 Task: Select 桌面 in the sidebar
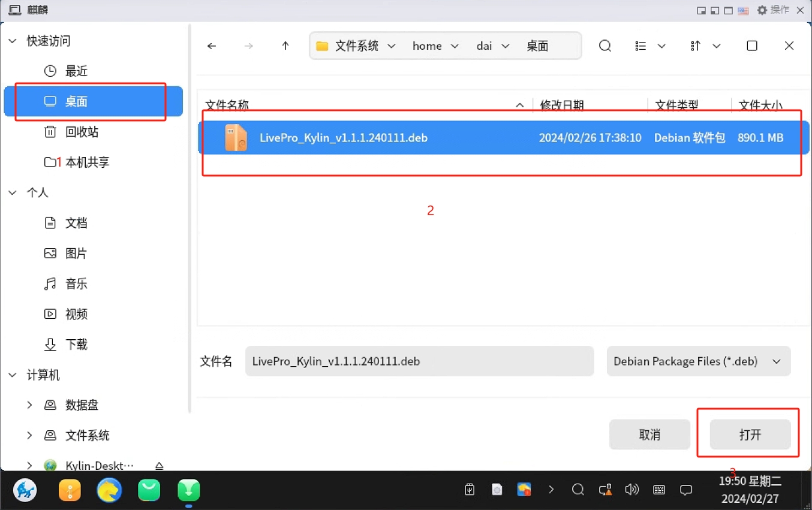click(x=93, y=102)
